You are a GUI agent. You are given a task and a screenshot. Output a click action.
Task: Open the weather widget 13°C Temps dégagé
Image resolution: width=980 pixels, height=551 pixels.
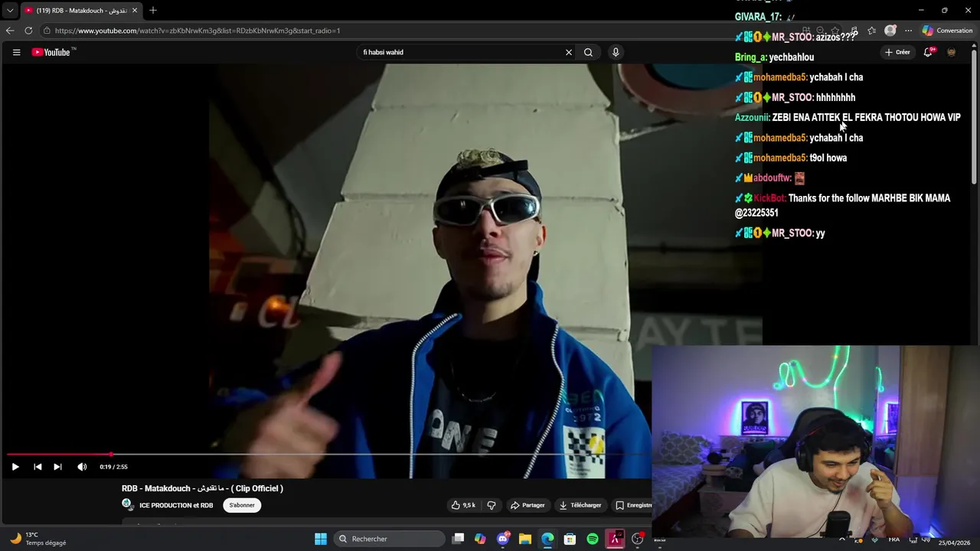click(38, 539)
